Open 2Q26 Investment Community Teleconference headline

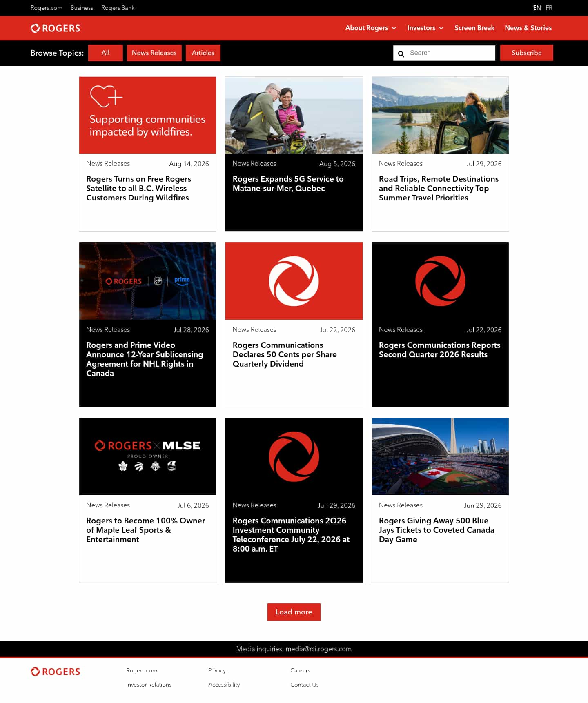(x=291, y=535)
